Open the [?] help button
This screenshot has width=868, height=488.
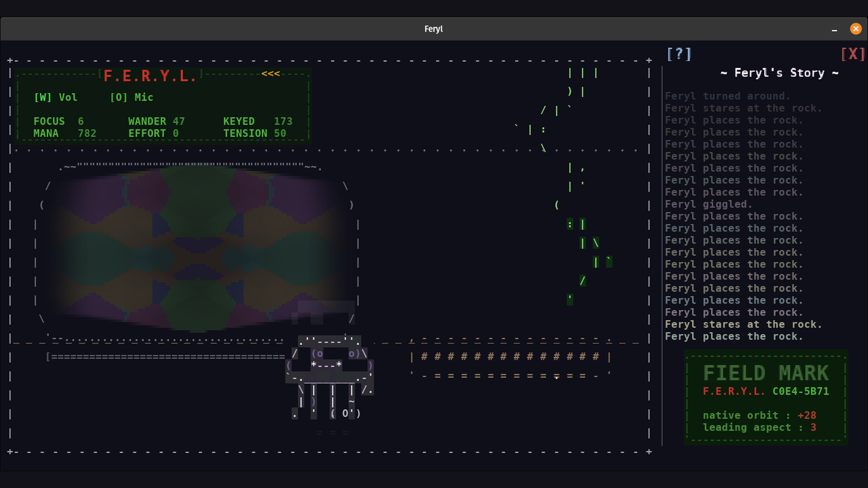pos(679,54)
